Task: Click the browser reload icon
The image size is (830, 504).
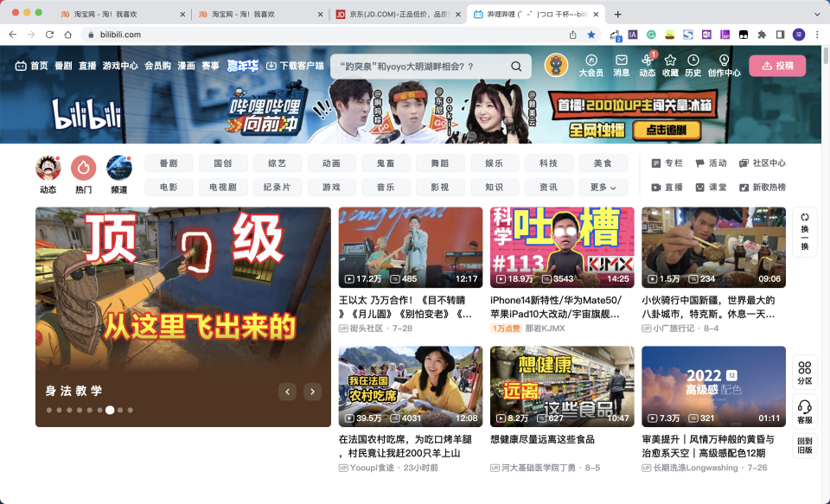Action: coord(49,35)
